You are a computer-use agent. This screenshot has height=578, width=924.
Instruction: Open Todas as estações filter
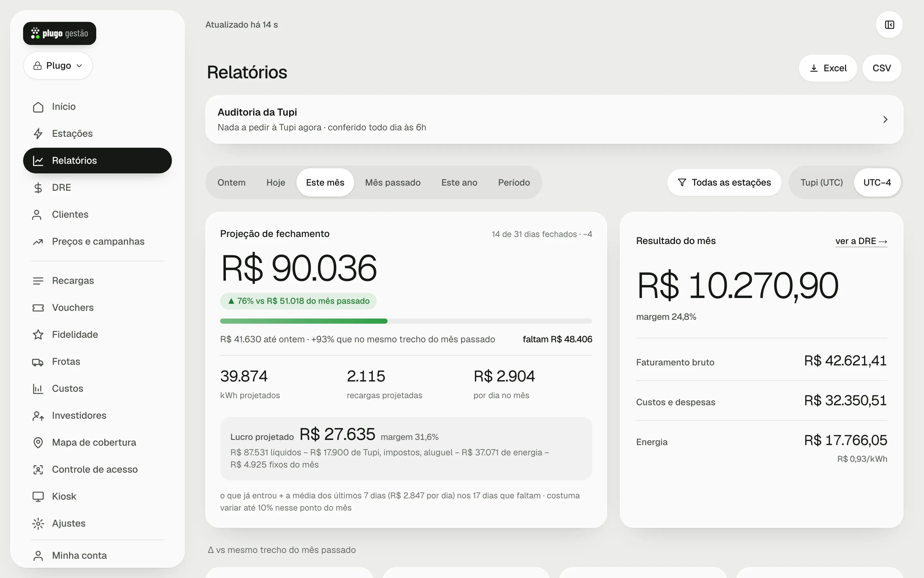[724, 183]
